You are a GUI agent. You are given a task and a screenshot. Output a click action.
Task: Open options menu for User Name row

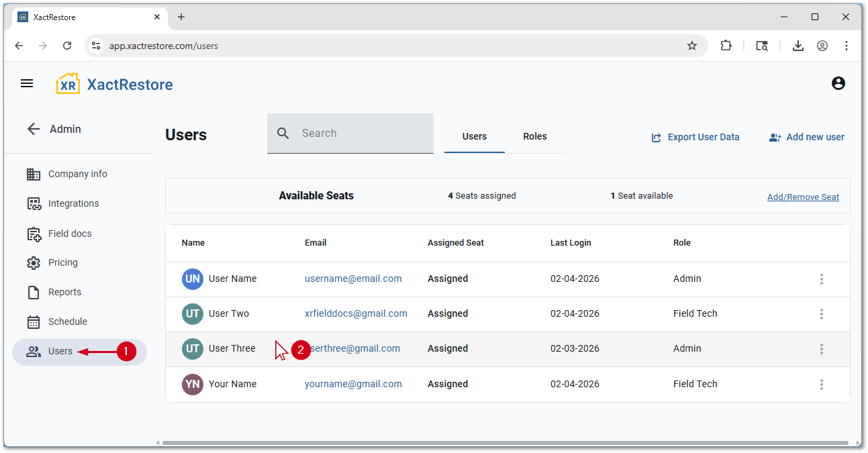821,279
